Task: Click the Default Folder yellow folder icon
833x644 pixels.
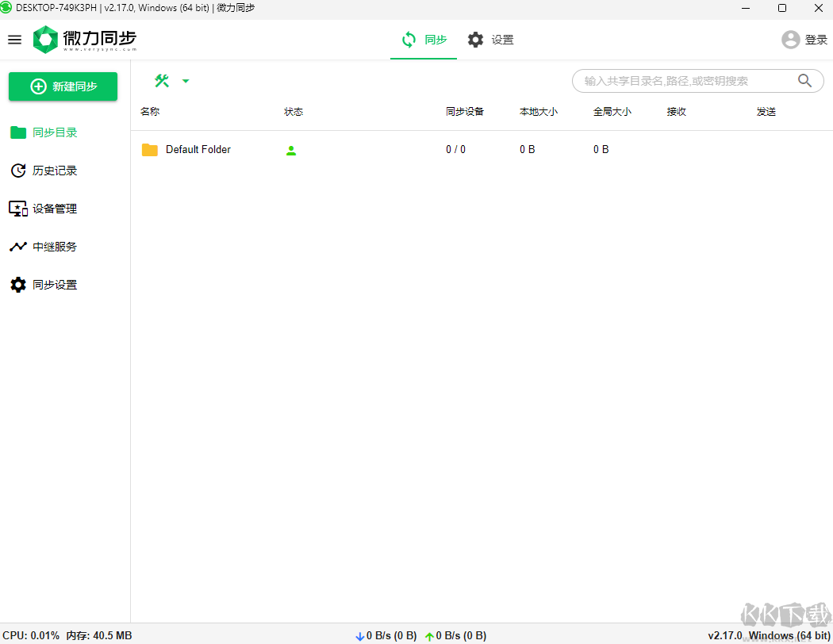Action: (150, 150)
